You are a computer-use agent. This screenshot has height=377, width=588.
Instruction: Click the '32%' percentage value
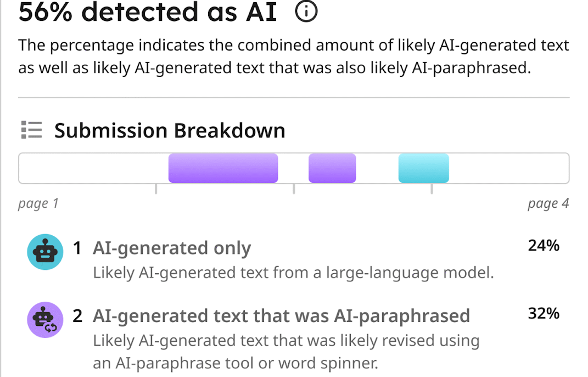pyautogui.click(x=543, y=314)
